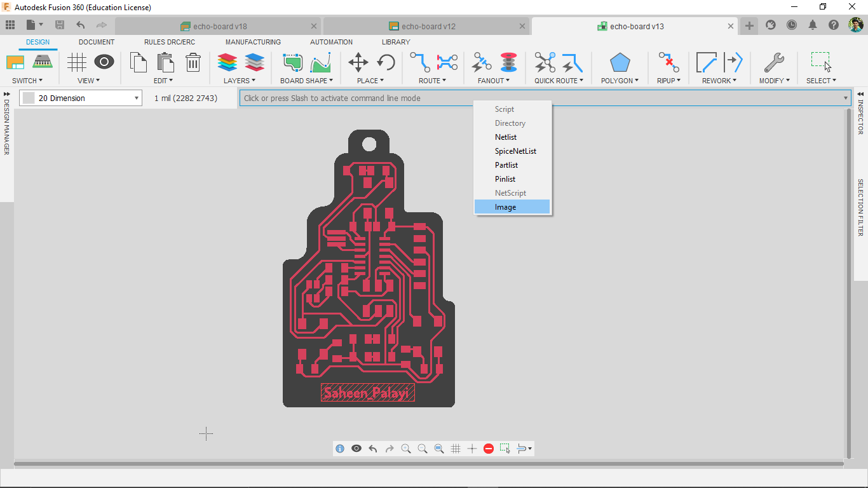Open the 20 Dimension layer dropdown

(x=137, y=98)
